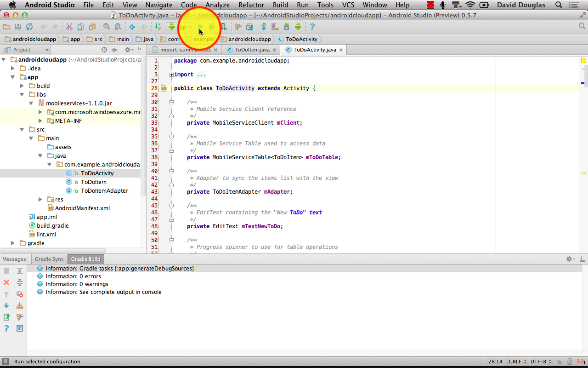The image size is (588, 368).
Task: Open the AVD Manager icon
Action: (x=275, y=27)
